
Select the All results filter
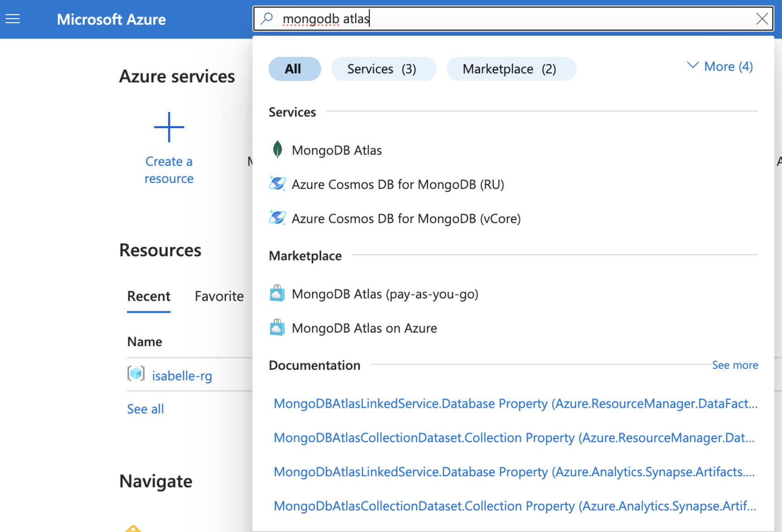[294, 68]
